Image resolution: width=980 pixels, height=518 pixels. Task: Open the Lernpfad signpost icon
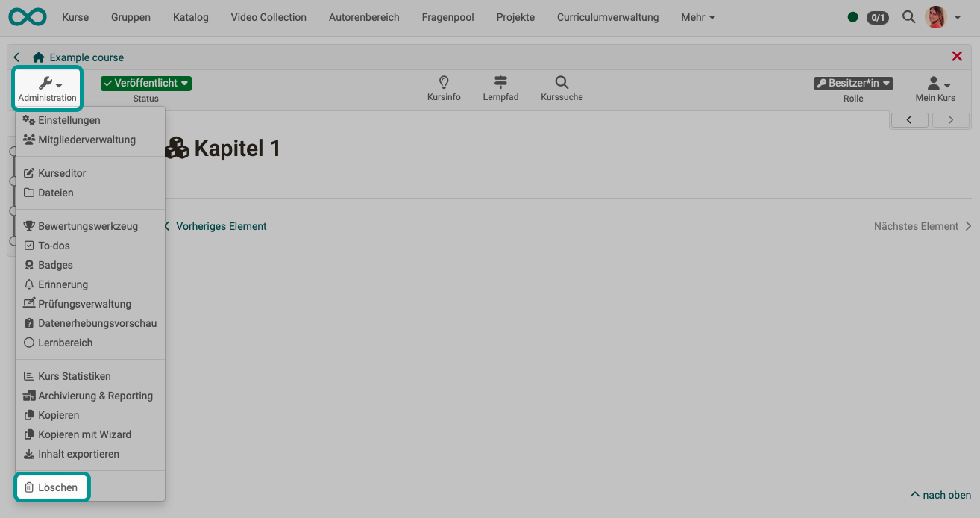click(500, 83)
